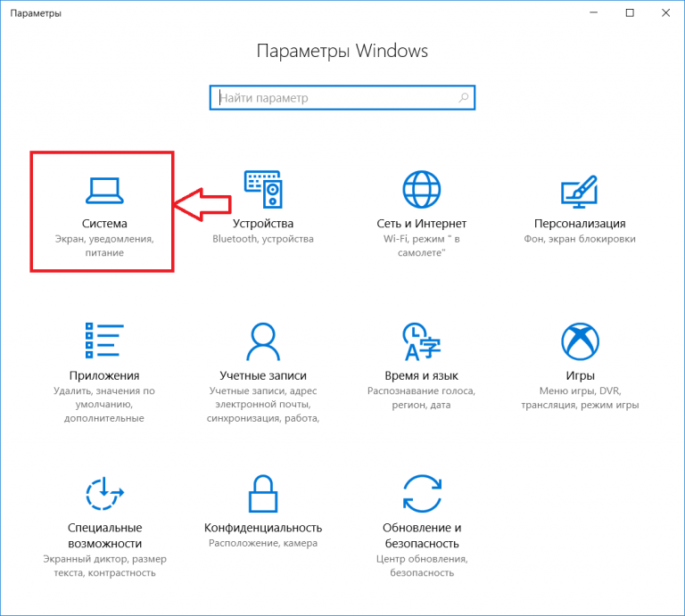685x616 pixels.
Task: Minimize the Параметры window
Action: pos(593,12)
